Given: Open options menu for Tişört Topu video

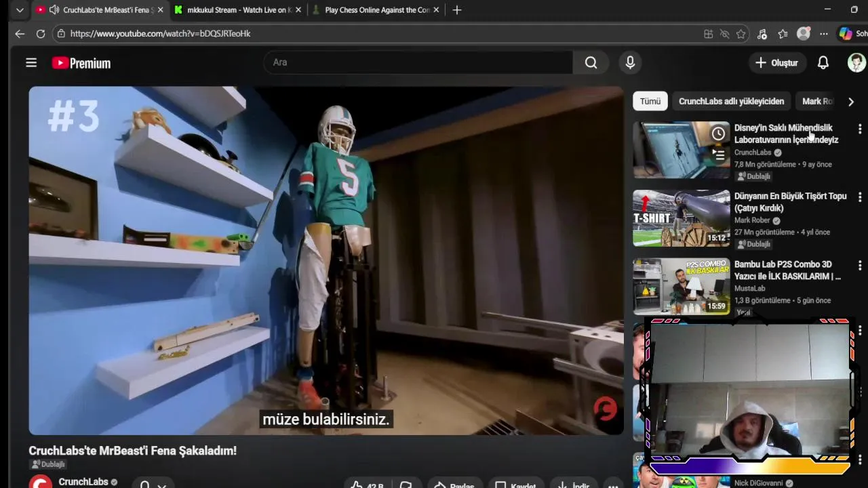Looking at the screenshot, I should [x=860, y=197].
